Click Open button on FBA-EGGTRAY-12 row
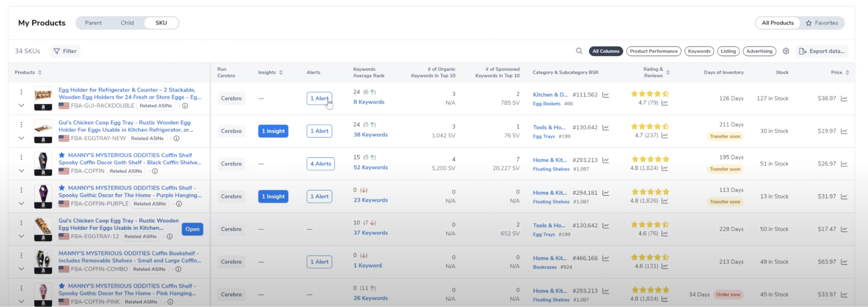The width and height of the screenshot is (868, 307). (x=192, y=229)
